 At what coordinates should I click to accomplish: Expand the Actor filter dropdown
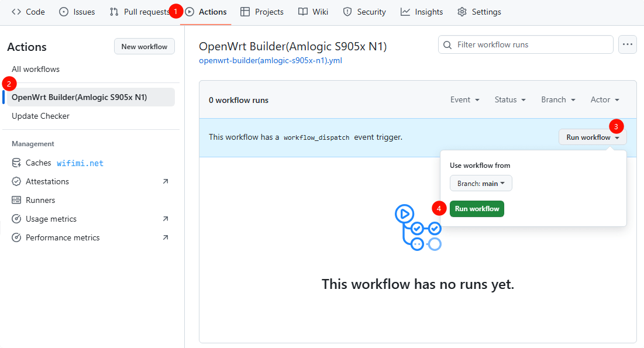(x=605, y=99)
